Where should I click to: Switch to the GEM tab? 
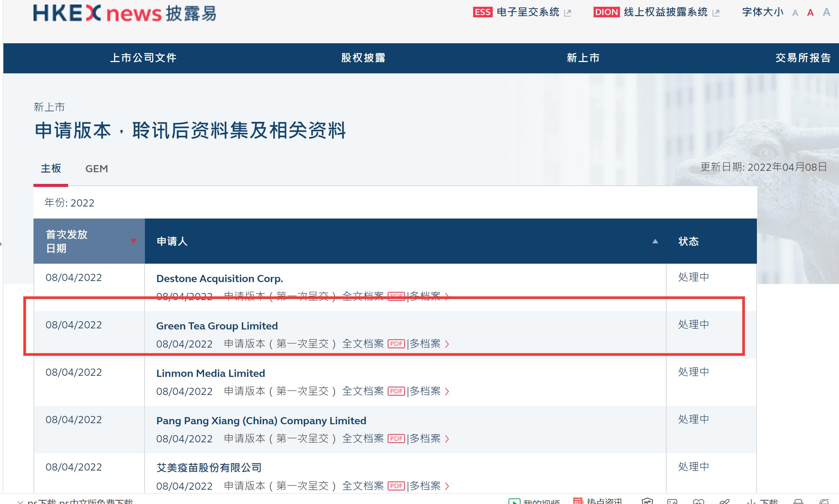[x=97, y=169]
